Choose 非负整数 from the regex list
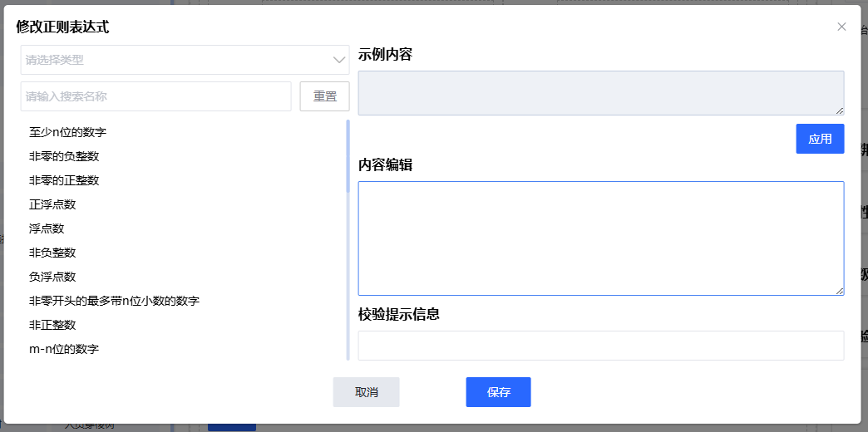868x432 pixels. (52, 253)
